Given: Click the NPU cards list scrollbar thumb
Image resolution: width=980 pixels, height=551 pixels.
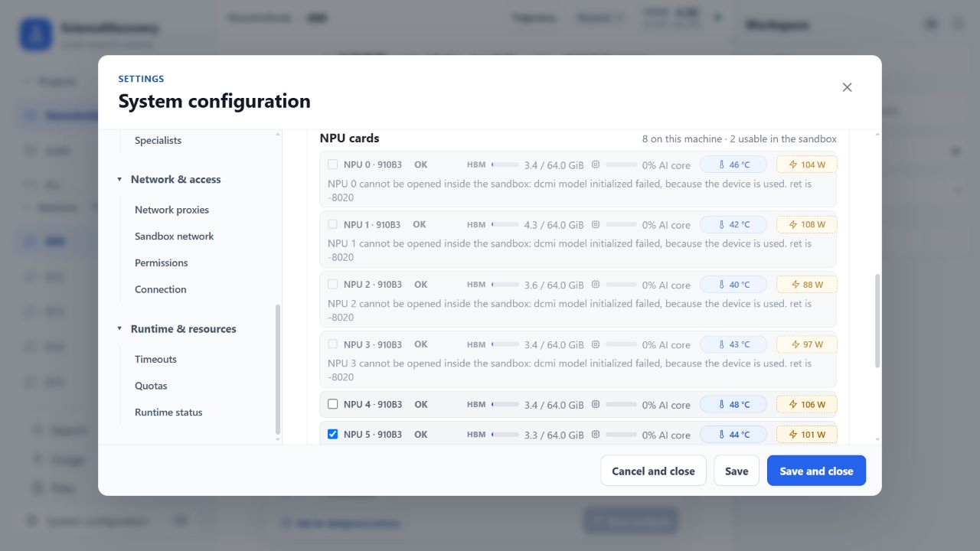Looking at the screenshot, I should [877, 321].
